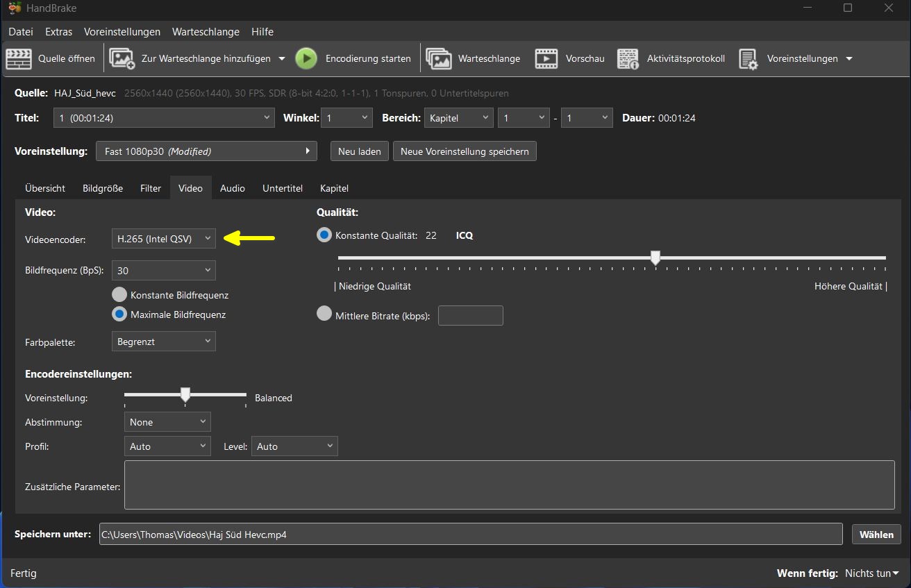Click the Voreinstellungen toolbar gear-list icon

(748, 59)
